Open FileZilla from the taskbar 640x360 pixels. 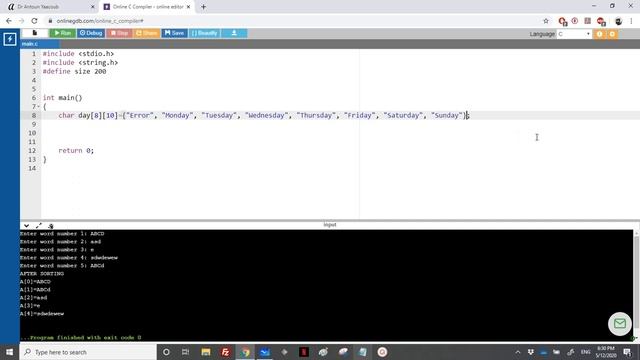click(225, 352)
